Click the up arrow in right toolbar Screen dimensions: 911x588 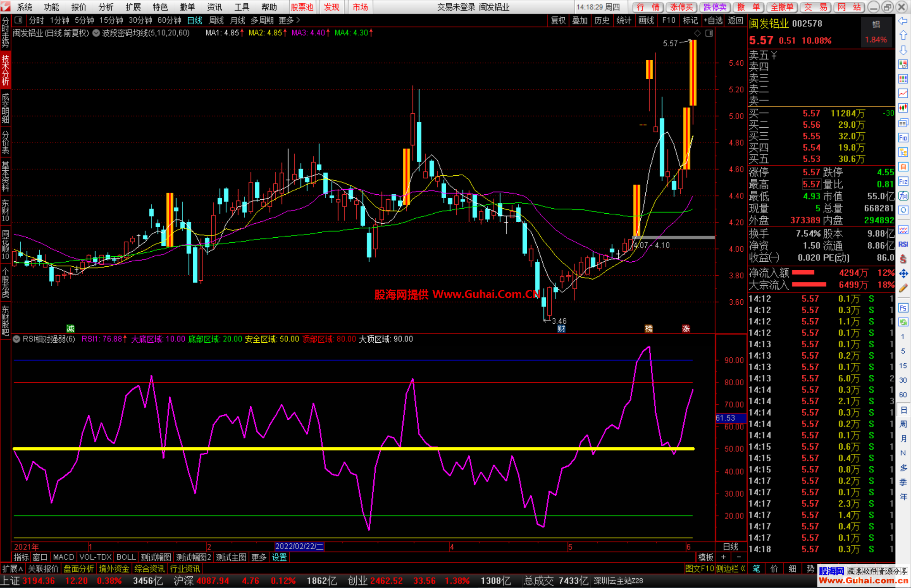click(903, 35)
